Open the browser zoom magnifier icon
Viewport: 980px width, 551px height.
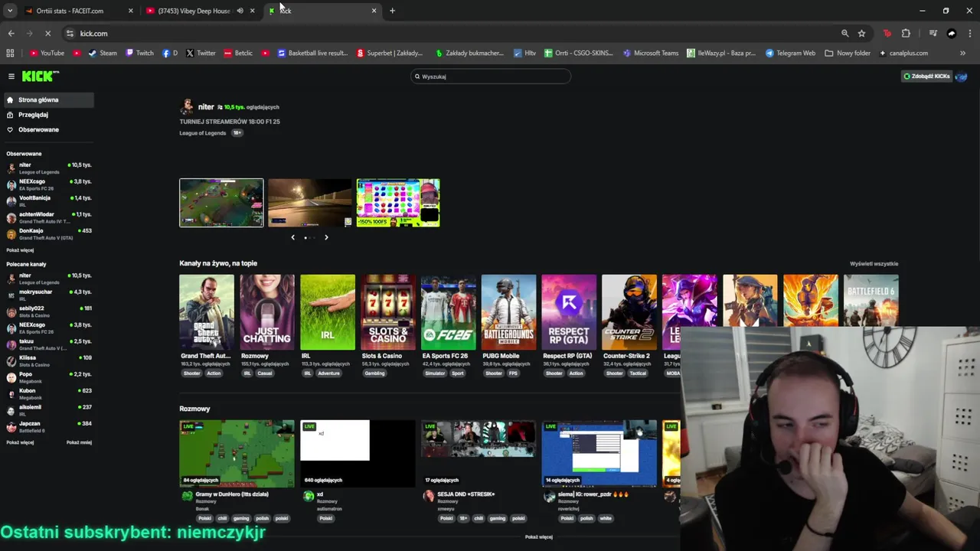[x=844, y=34]
